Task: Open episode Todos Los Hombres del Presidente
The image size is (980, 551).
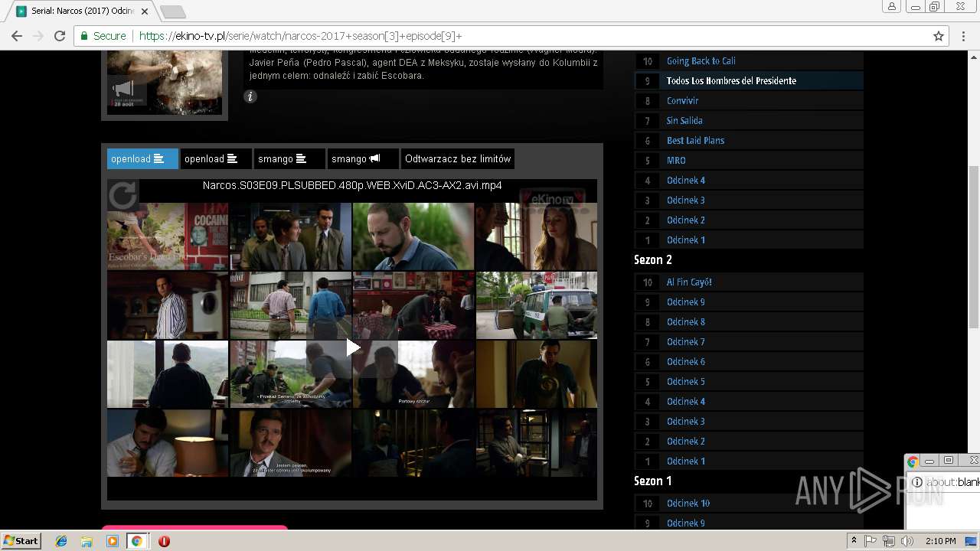Action: (x=731, y=80)
